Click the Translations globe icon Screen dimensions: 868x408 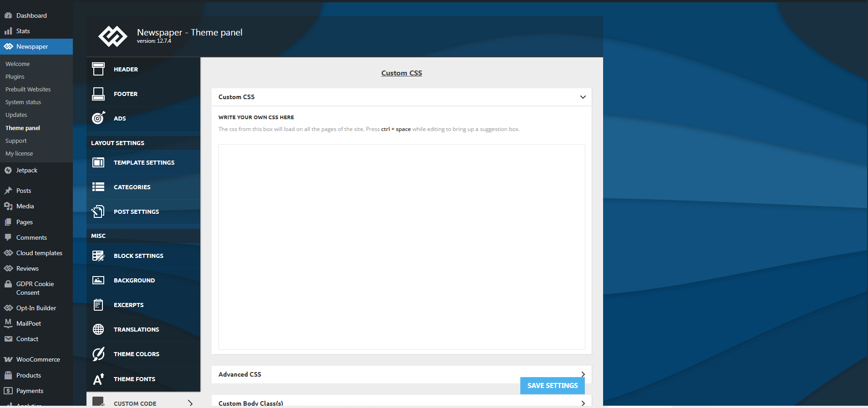pos(98,329)
